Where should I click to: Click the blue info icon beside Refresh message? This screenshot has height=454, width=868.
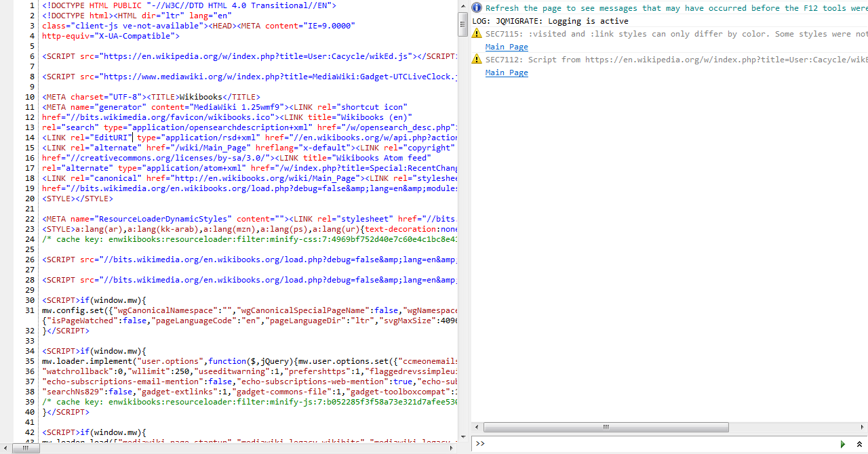(x=477, y=8)
